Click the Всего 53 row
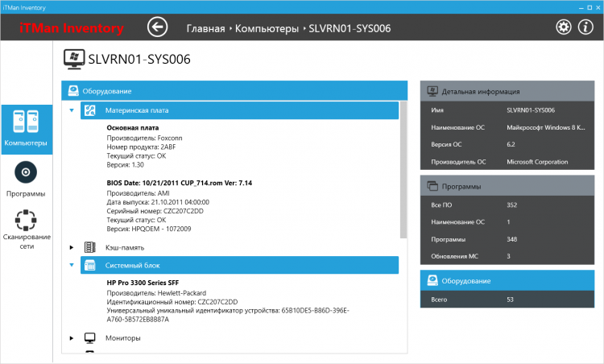 coord(507,300)
